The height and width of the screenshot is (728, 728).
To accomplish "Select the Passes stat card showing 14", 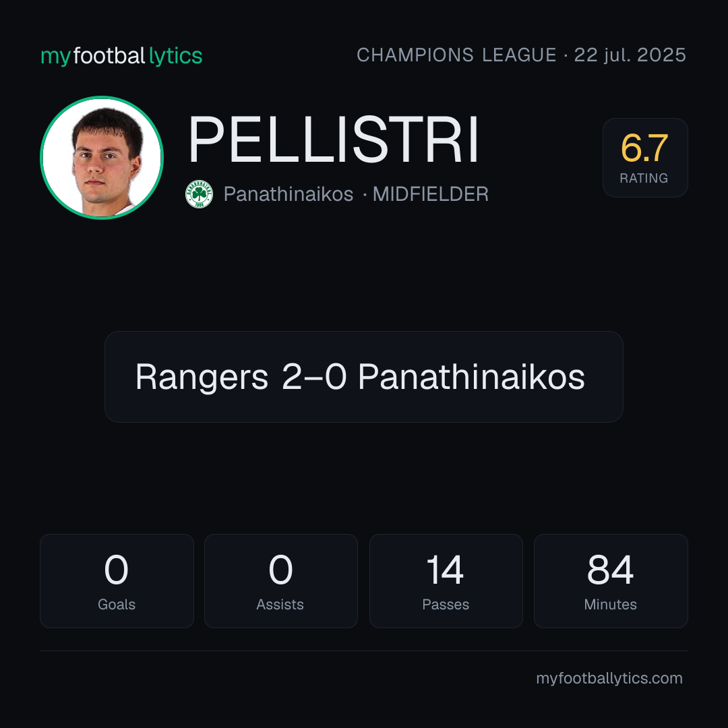I will coord(446,581).
